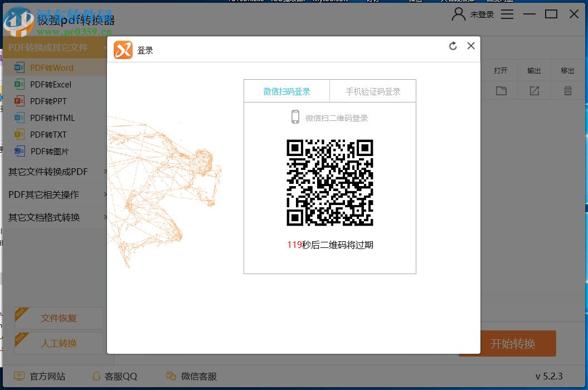Open a file using the 打开 folder icon
Viewport: 588px width, 390px height.
[500, 90]
